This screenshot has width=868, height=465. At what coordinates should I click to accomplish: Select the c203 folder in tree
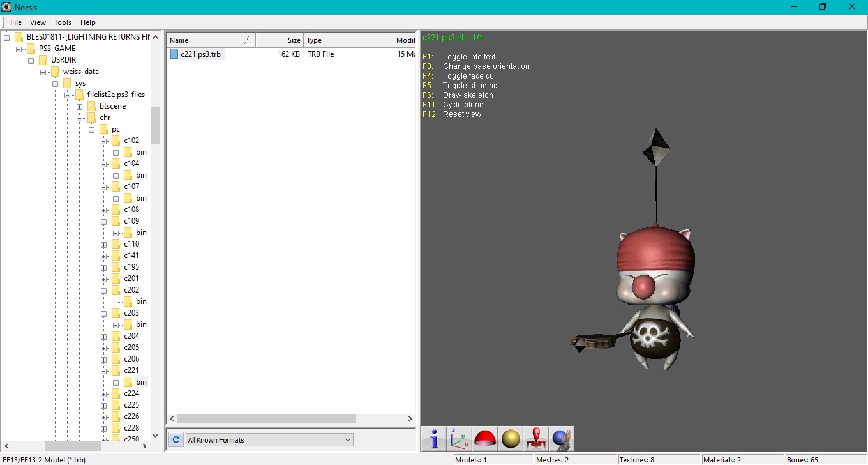131,313
